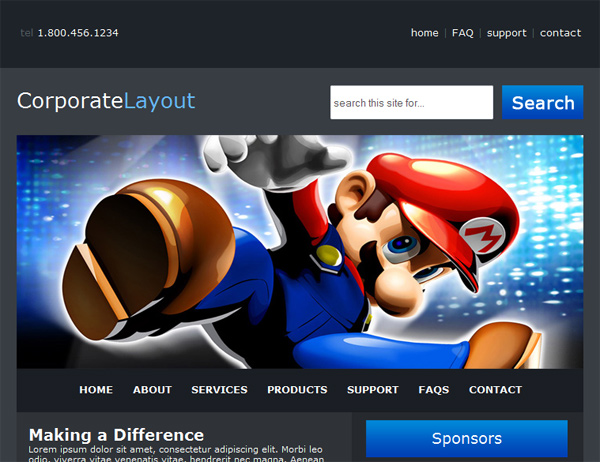This screenshot has height=462, width=600.
Task: Open the FAQ link in top bar
Action: point(462,33)
